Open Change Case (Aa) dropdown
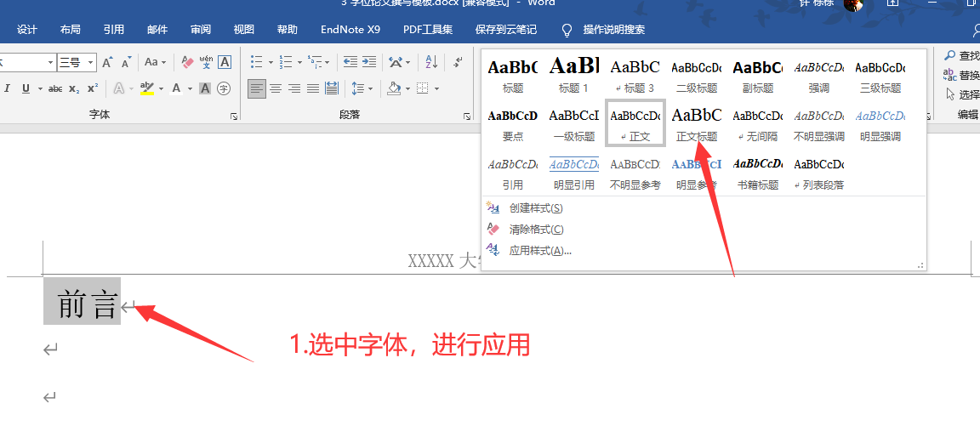 (155, 62)
